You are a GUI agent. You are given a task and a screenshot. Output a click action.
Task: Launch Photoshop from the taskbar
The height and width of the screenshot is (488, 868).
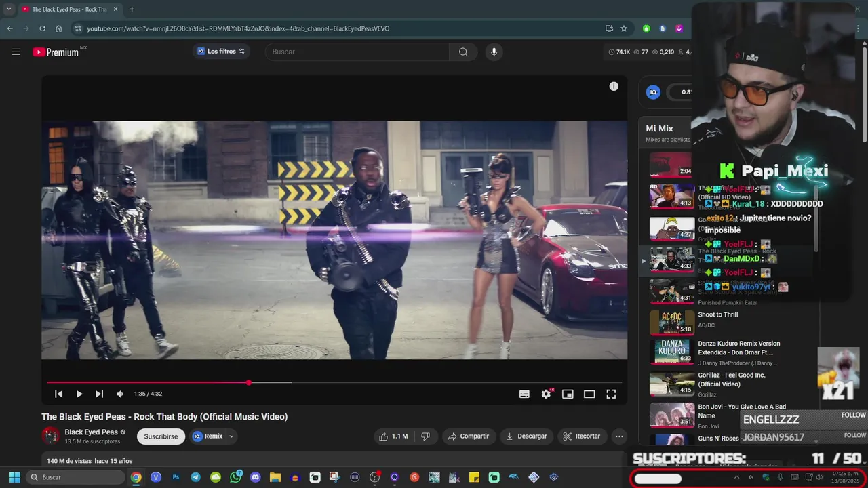[x=176, y=477]
